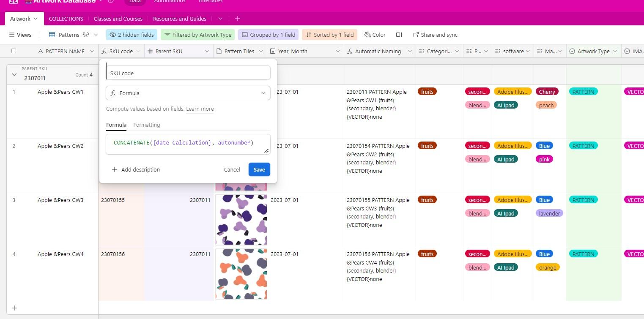Open the purple Apple & Pears CW3 thumbnail

click(241, 220)
